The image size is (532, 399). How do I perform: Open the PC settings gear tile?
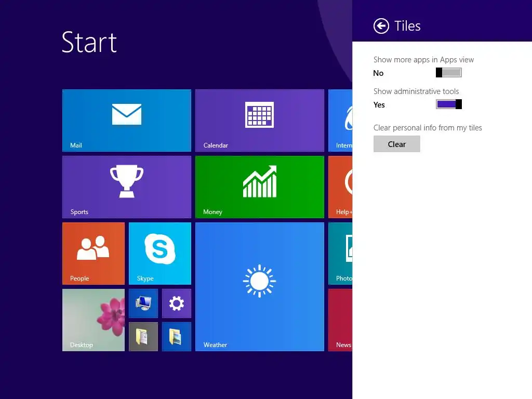coord(177,303)
